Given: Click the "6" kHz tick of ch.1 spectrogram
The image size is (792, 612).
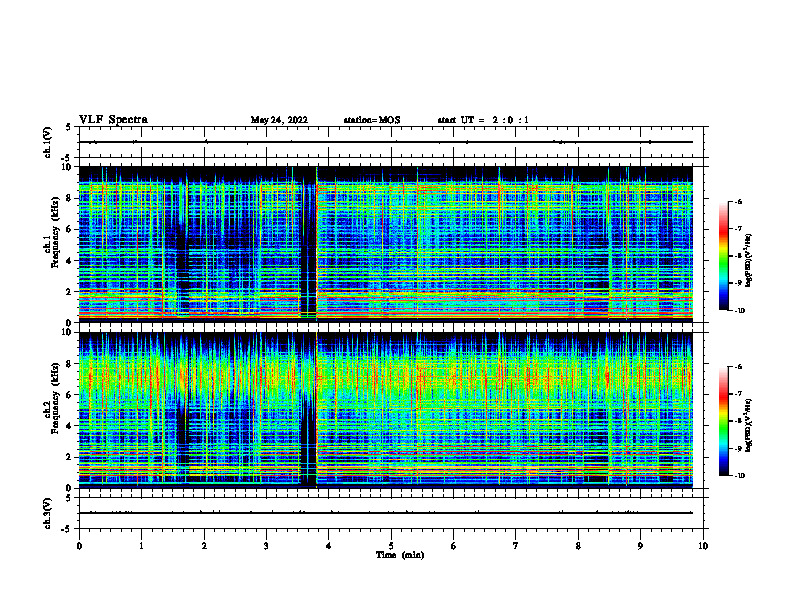Looking at the screenshot, I should coord(70,229).
